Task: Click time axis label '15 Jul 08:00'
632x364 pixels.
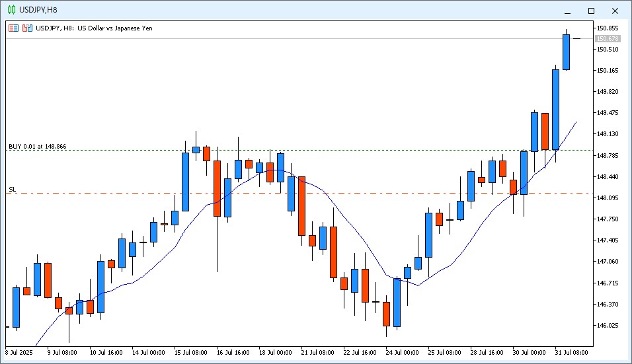Action: (190, 353)
